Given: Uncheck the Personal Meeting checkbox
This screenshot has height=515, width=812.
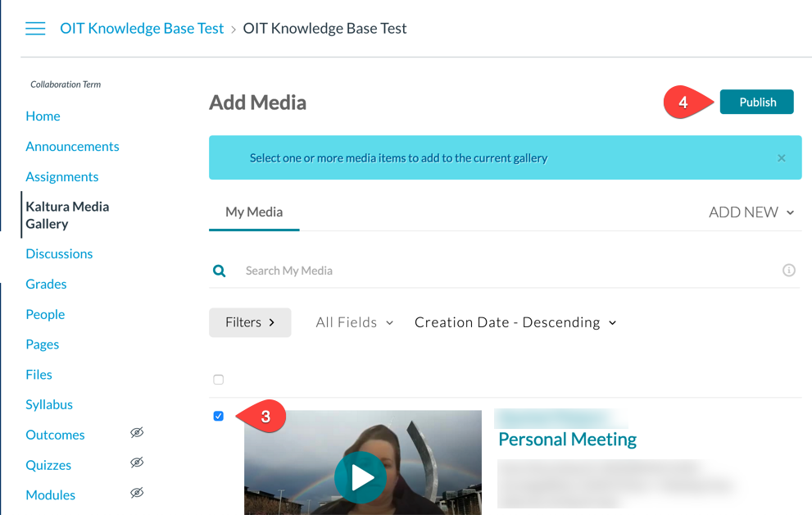Looking at the screenshot, I should tap(218, 417).
